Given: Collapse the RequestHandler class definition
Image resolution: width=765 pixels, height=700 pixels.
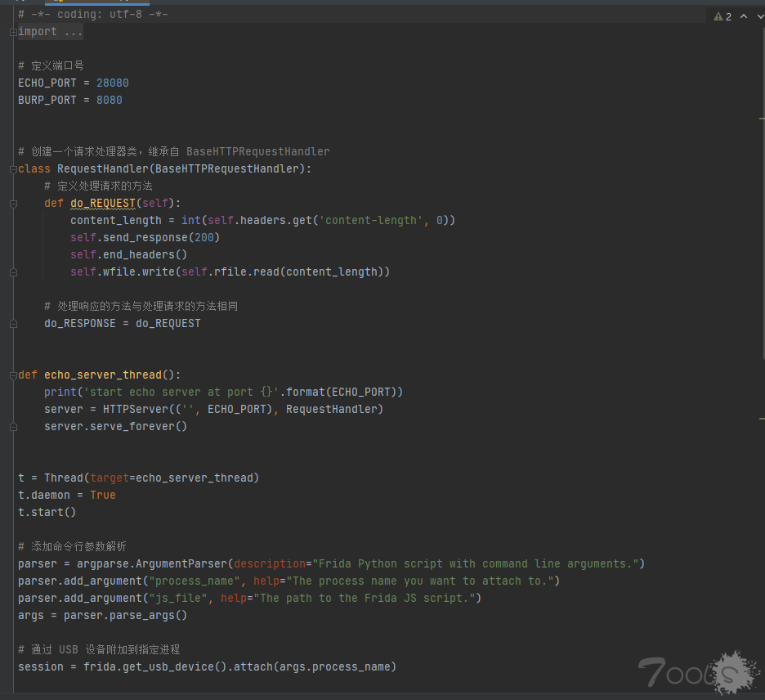Looking at the screenshot, I should tap(13, 169).
